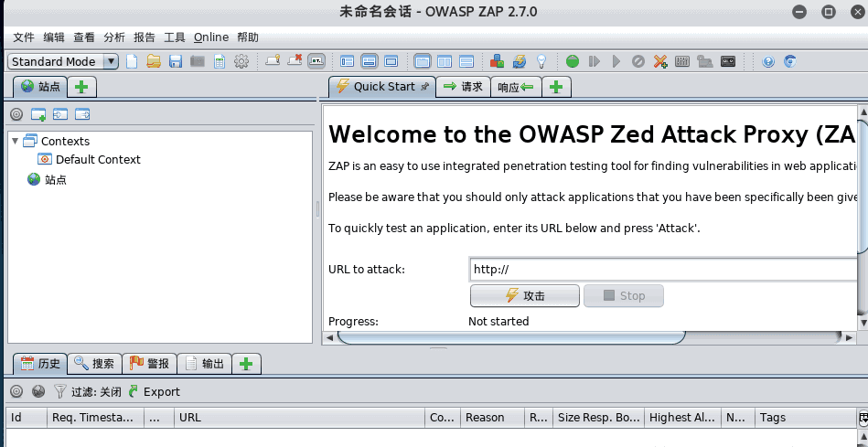Open the 文件 menu
868x447 pixels.
24,37
